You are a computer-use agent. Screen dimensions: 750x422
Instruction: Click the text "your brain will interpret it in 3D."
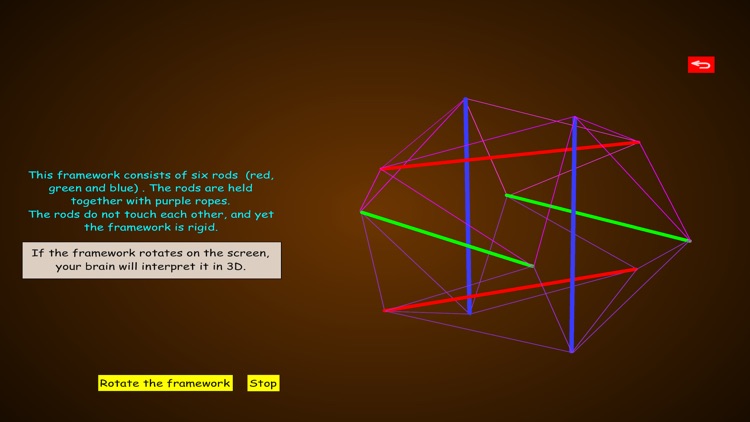[x=151, y=267]
